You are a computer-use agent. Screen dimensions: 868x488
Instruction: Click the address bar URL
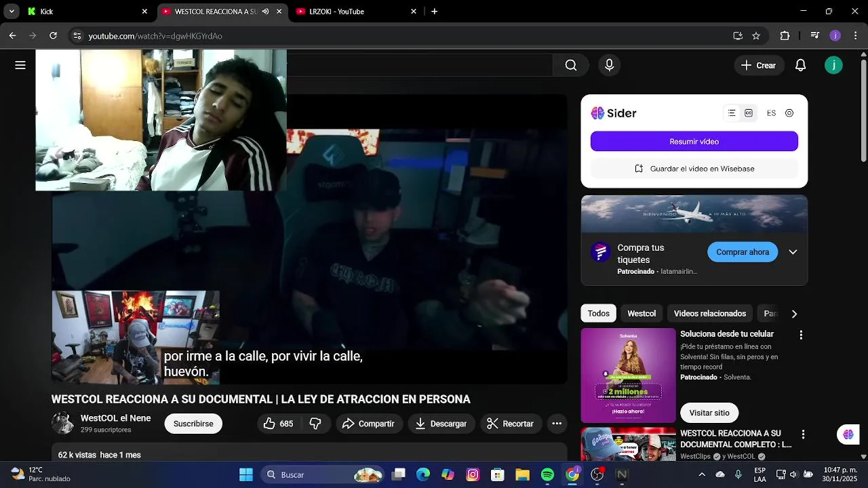tap(155, 36)
